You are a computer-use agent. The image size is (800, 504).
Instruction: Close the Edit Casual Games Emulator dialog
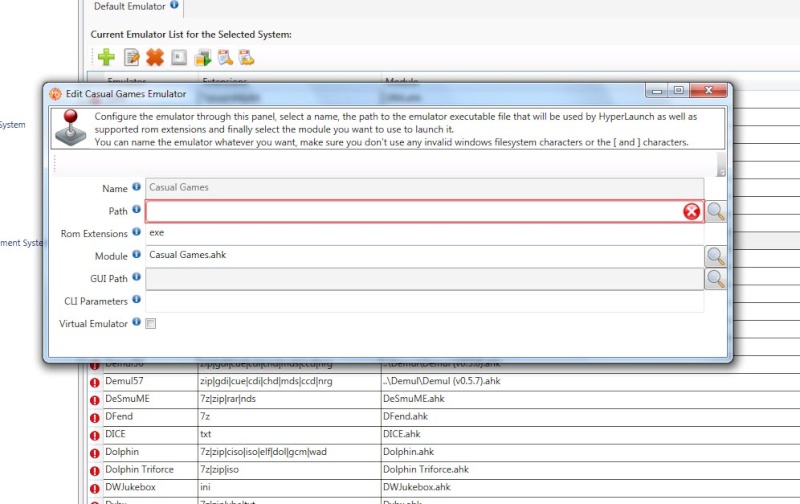point(708,90)
